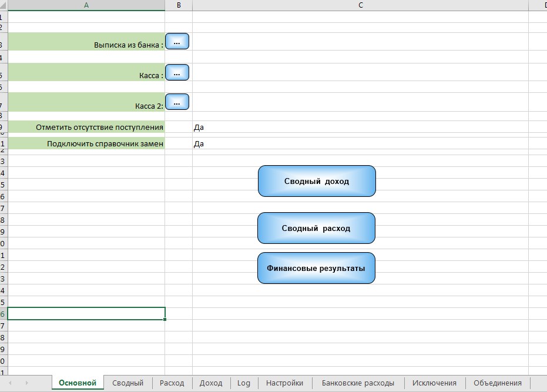547x392 pixels.
Task: Run the Сводный доход button
Action: [x=317, y=181]
